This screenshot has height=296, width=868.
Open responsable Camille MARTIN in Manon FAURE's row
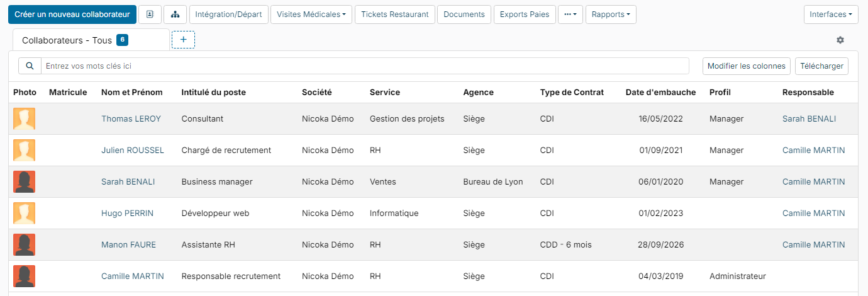814,244
